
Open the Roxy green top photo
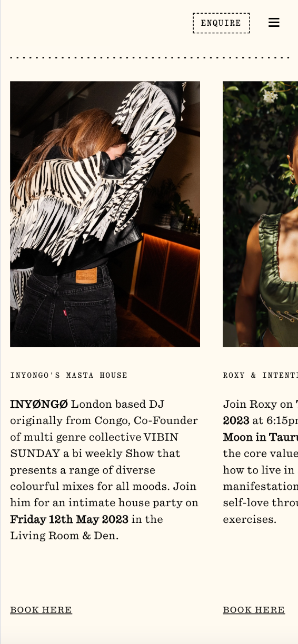[x=260, y=214]
